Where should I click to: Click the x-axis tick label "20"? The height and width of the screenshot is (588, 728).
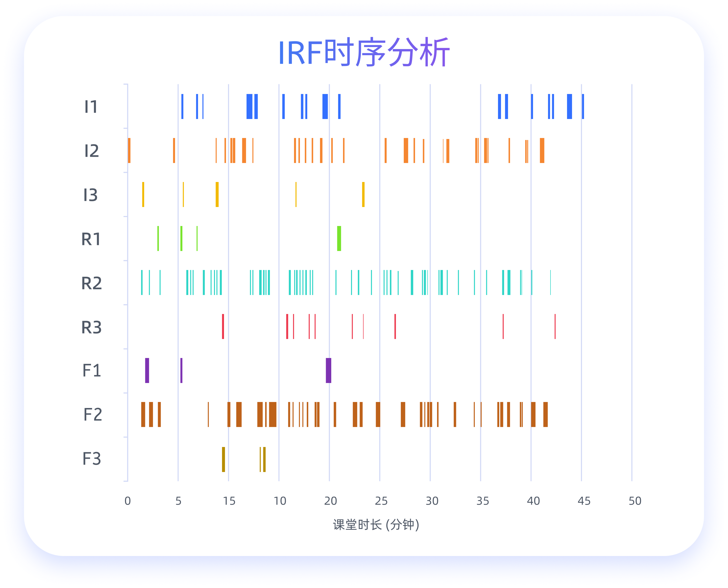[x=330, y=500]
